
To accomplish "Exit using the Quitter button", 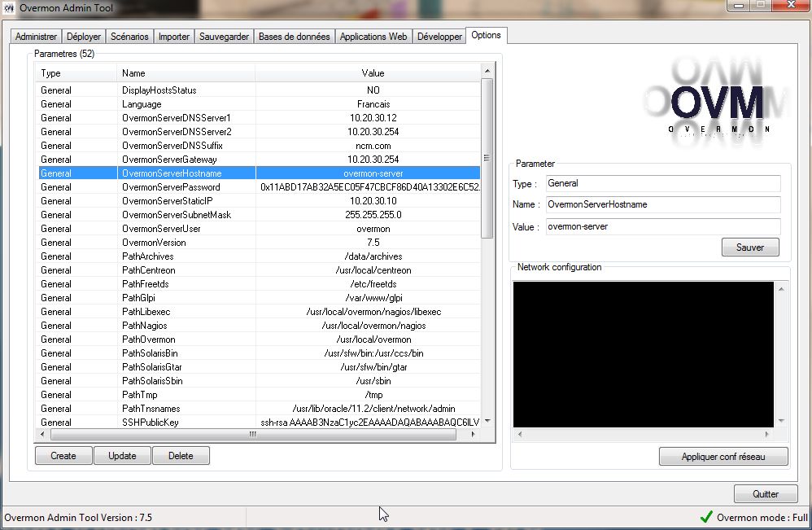I will click(x=765, y=493).
